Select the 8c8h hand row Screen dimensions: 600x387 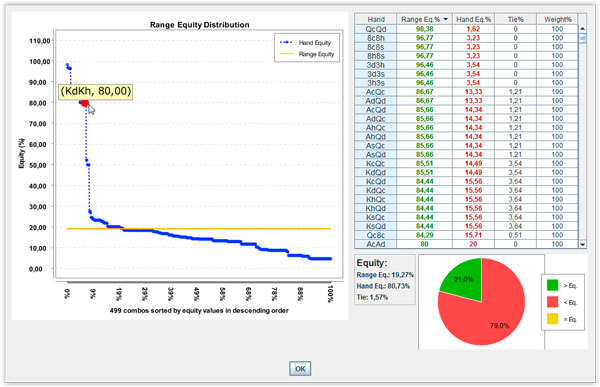(x=466, y=38)
